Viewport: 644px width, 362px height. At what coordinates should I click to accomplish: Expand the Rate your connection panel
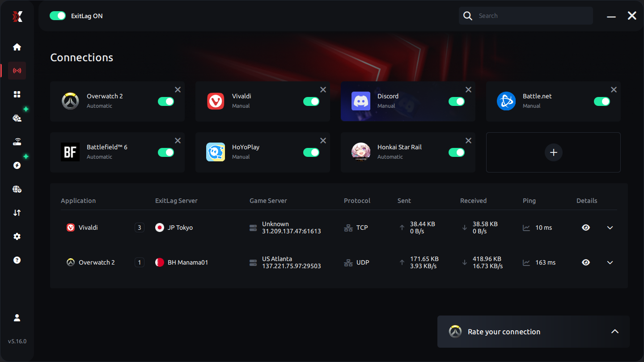click(615, 332)
